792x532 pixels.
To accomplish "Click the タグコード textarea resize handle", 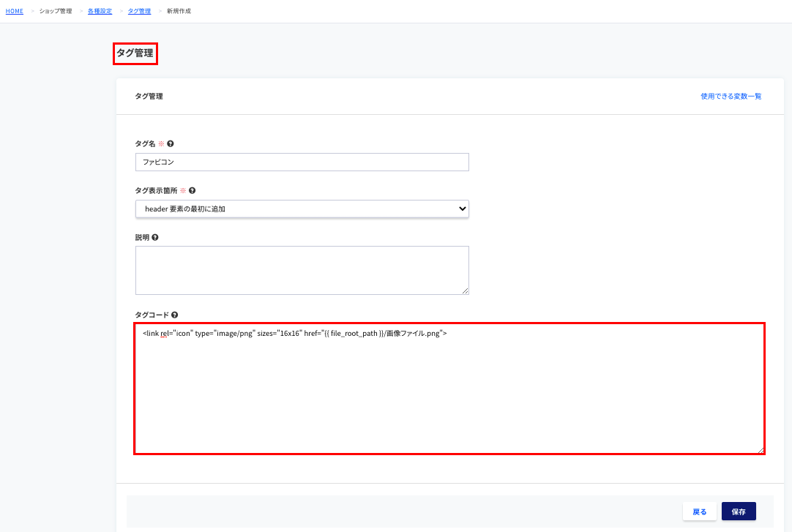I will click(x=761, y=450).
